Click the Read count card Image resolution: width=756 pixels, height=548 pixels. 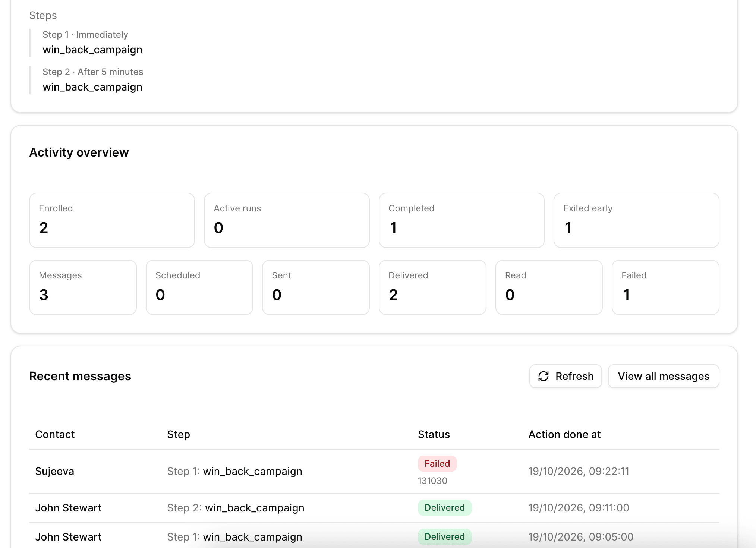point(549,287)
